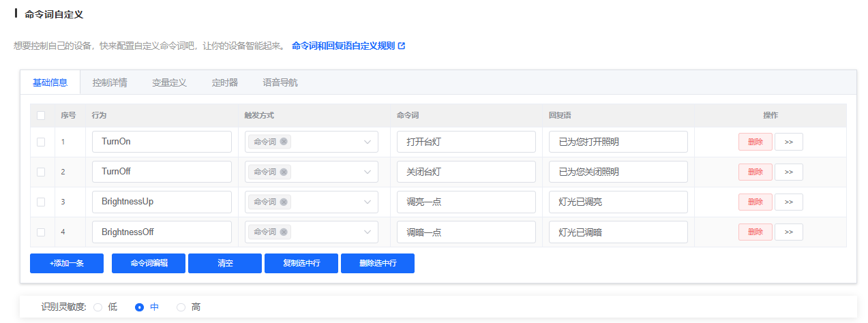Switch to the 控制详情 tab
Image resolution: width=868 pixels, height=323 pixels.
(110, 82)
